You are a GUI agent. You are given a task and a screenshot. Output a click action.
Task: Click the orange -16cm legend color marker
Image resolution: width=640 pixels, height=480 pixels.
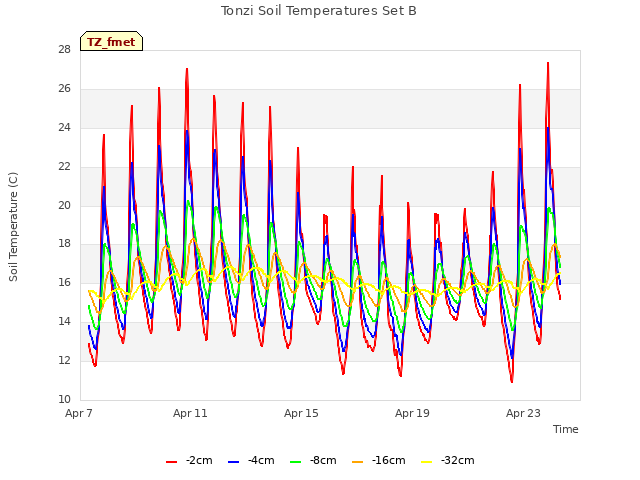[x=358, y=462]
